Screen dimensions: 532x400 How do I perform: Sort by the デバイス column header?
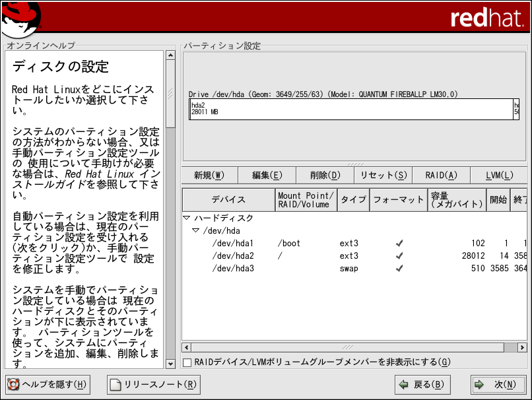pyautogui.click(x=228, y=199)
